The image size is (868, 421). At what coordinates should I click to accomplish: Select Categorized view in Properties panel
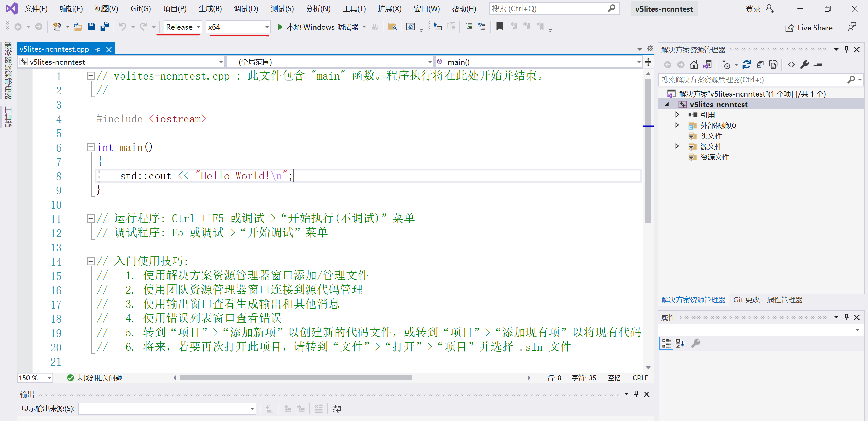(x=666, y=343)
